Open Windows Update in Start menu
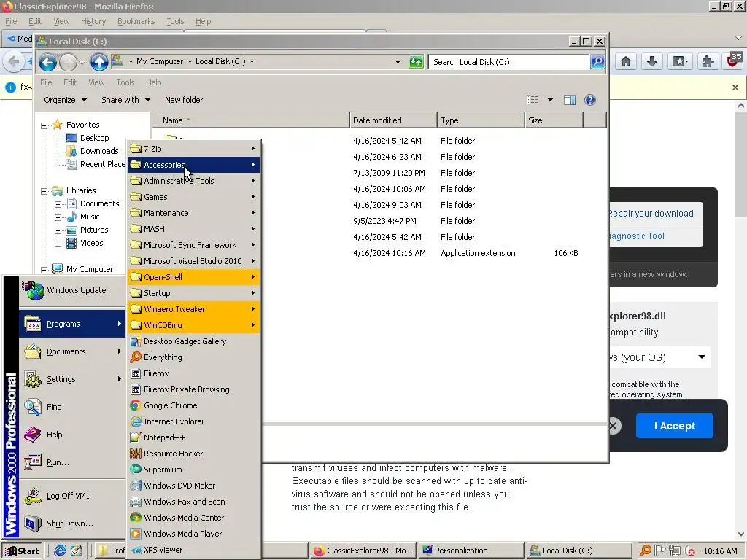Screen dimensions: 747x560 tap(72, 290)
